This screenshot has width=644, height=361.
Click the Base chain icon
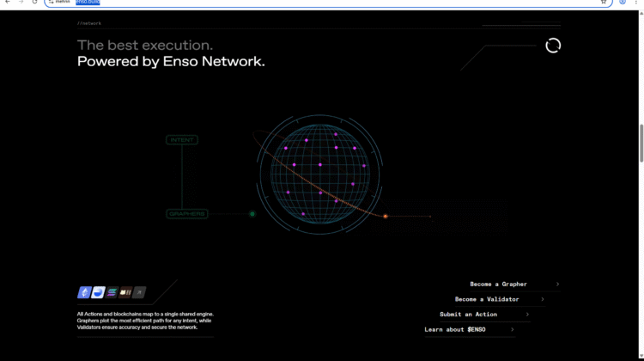(98, 292)
